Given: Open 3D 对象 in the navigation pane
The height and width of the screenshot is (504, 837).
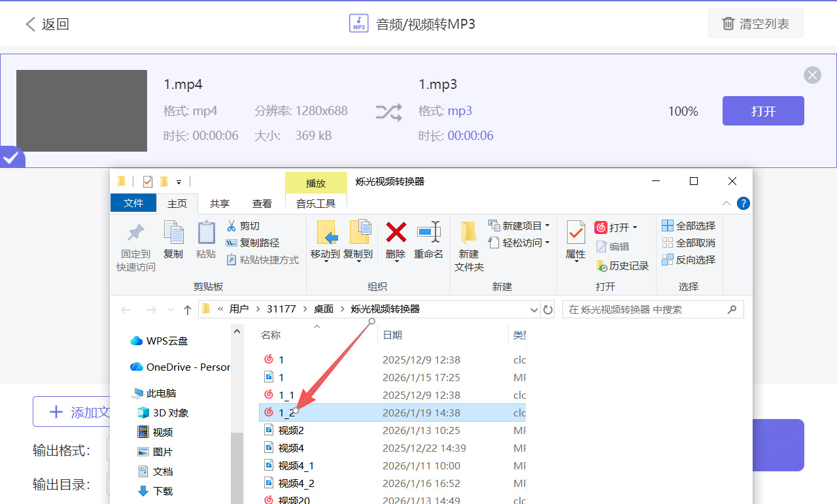Looking at the screenshot, I should click(162, 412).
